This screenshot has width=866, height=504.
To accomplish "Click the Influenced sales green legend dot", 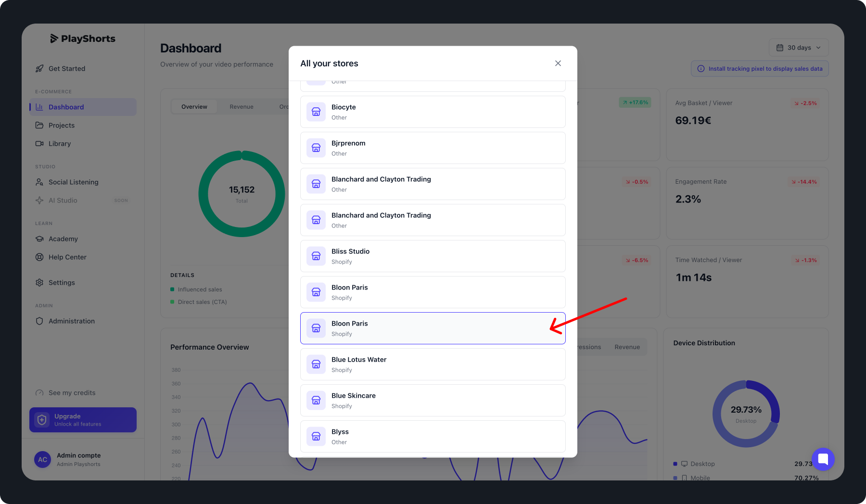I will click(x=172, y=290).
